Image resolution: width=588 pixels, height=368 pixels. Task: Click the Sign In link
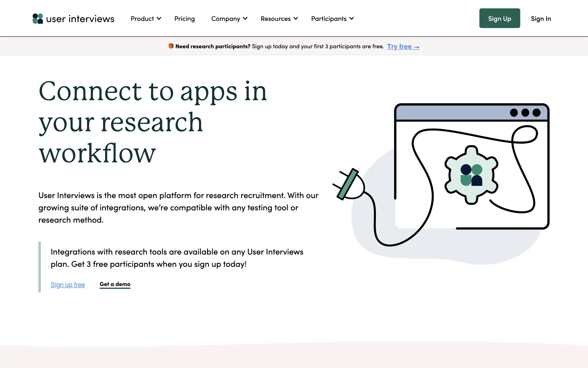coord(541,19)
